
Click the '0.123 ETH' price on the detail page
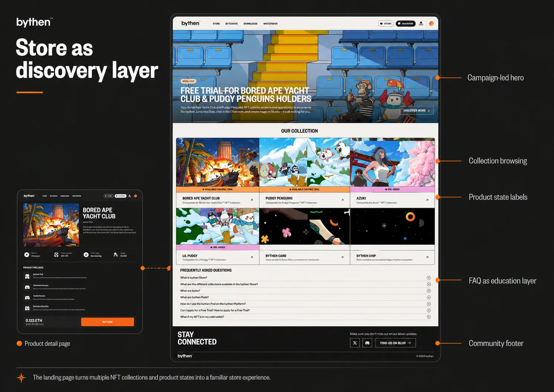[34, 320]
